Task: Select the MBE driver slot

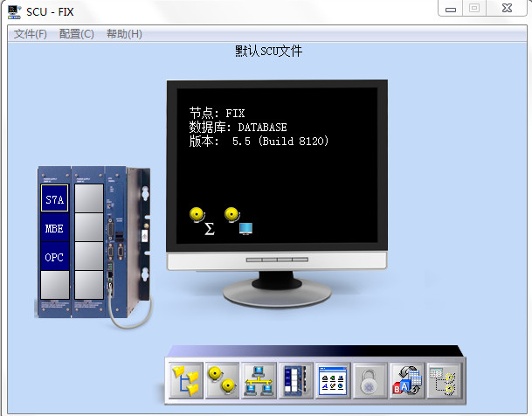Action: [x=54, y=229]
